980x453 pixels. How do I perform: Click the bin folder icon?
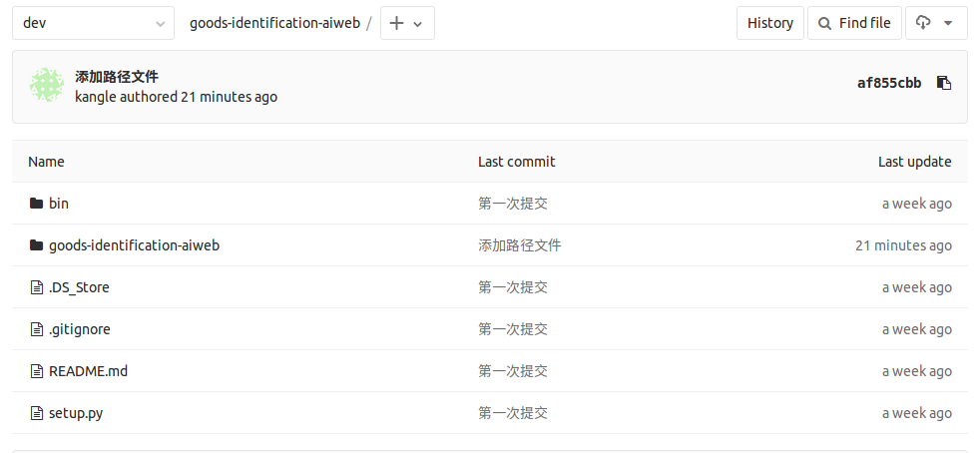36,204
